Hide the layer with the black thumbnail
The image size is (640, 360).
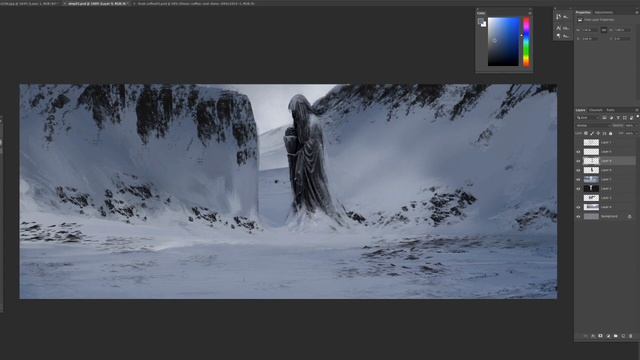[578, 189]
